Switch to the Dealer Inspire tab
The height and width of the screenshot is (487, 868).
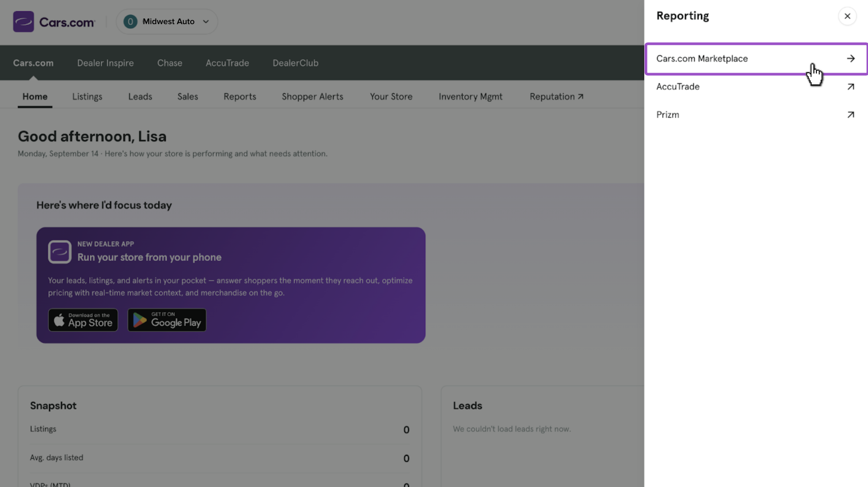[x=105, y=63]
